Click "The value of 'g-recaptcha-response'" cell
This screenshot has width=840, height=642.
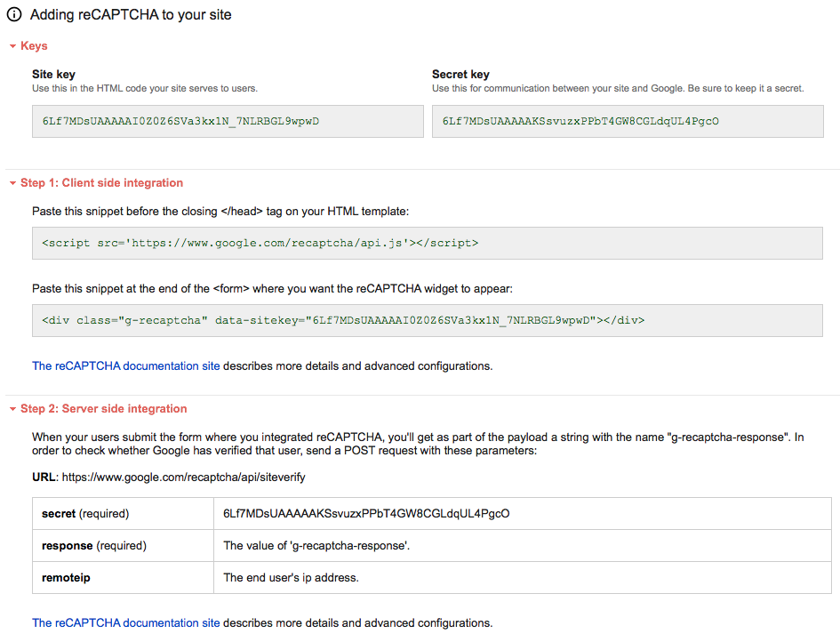pyautogui.click(x=523, y=546)
